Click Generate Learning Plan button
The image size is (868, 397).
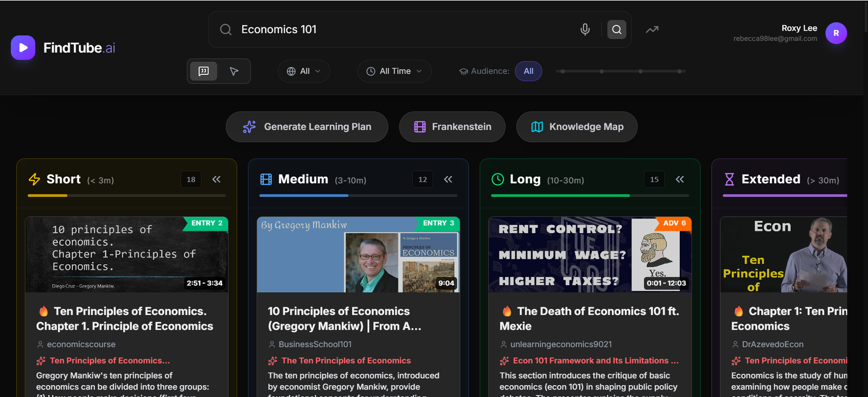pos(307,127)
